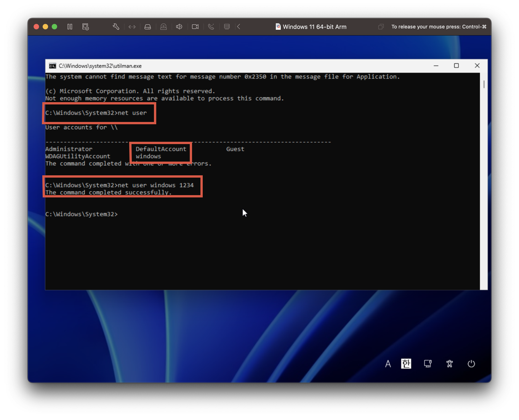Pause the virtual machine from the toolbar
This screenshot has width=519, height=420.
(70, 27)
